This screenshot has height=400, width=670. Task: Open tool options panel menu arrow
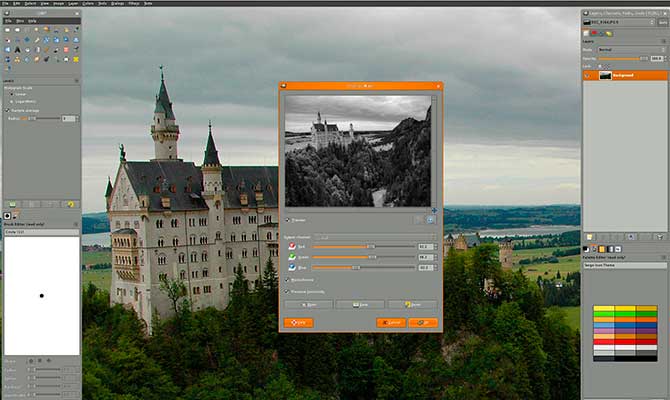coord(76,80)
